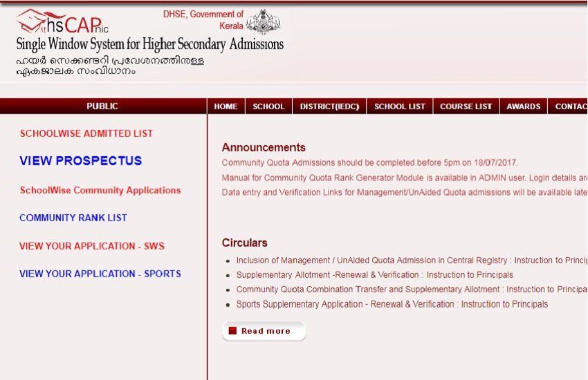Click the Single Window System for Higher Secondary Admissions title
The width and height of the screenshot is (588, 380).
point(149,44)
